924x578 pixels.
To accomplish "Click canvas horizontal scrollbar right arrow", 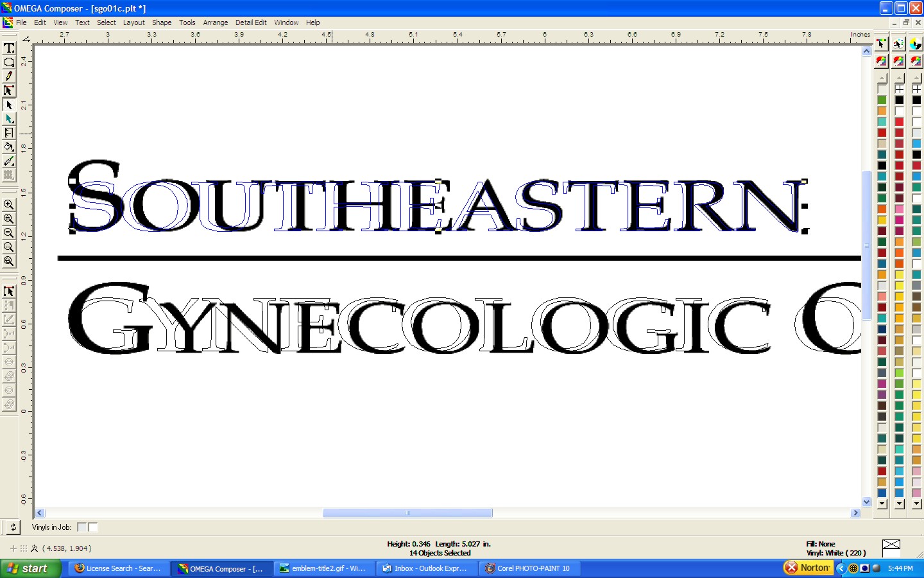I will [855, 513].
